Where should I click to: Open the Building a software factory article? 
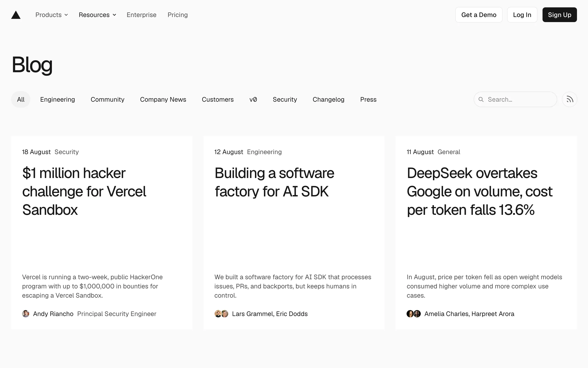click(274, 182)
